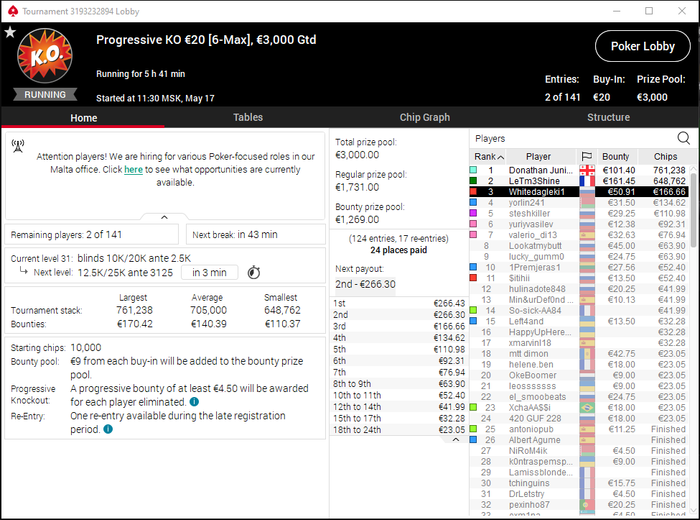Select player mtt dimon in list

pyautogui.click(x=579, y=354)
